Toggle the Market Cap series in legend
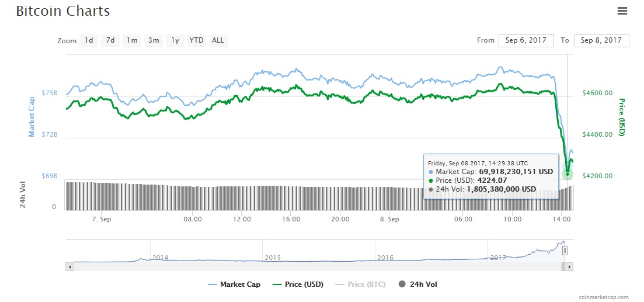The height and width of the screenshot is (302, 644). [x=234, y=284]
